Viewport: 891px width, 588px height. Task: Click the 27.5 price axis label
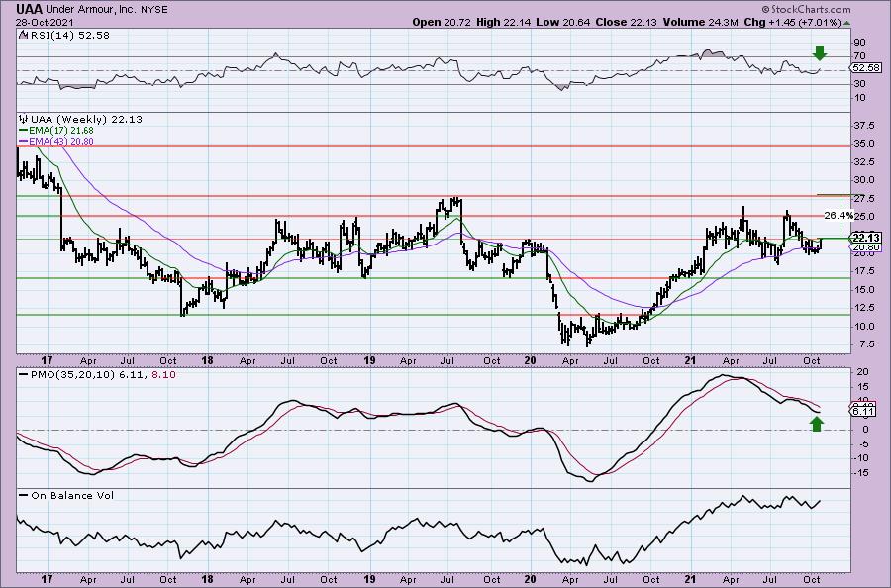pos(863,198)
